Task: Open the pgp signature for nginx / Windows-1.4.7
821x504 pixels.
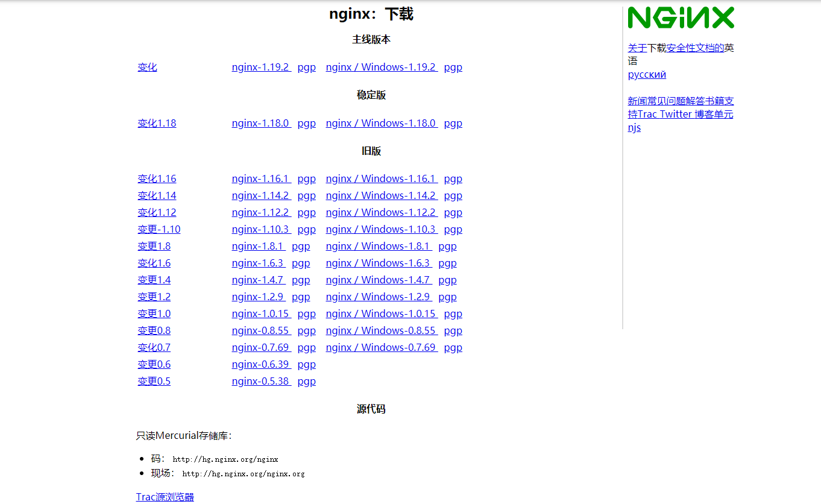Action: (447, 280)
